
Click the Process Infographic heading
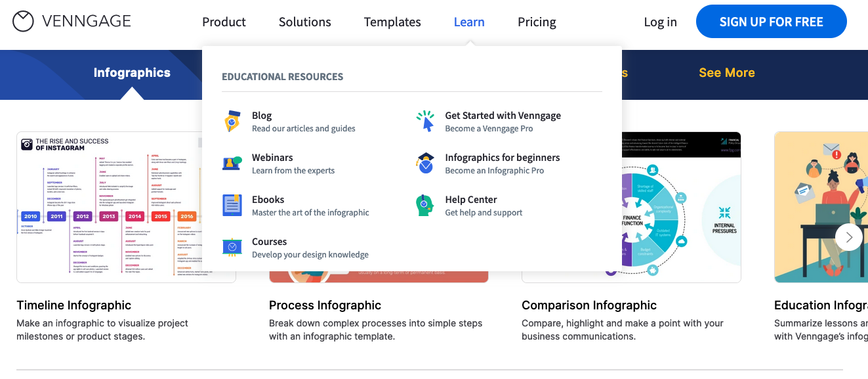pyautogui.click(x=325, y=305)
